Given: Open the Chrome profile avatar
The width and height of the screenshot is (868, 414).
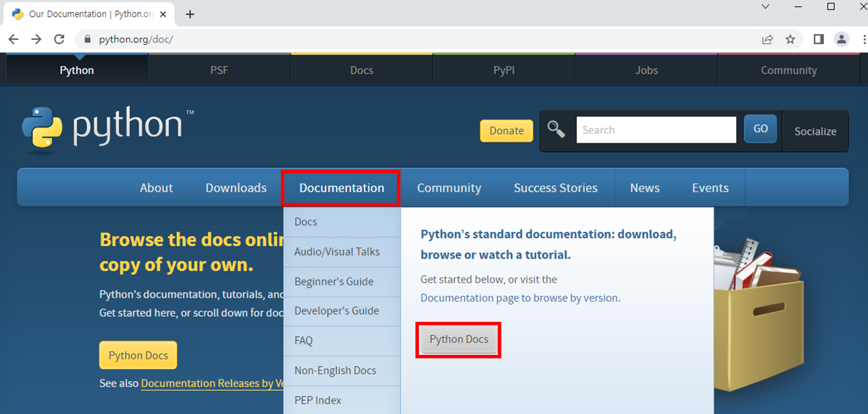Looking at the screenshot, I should [x=841, y=39].
